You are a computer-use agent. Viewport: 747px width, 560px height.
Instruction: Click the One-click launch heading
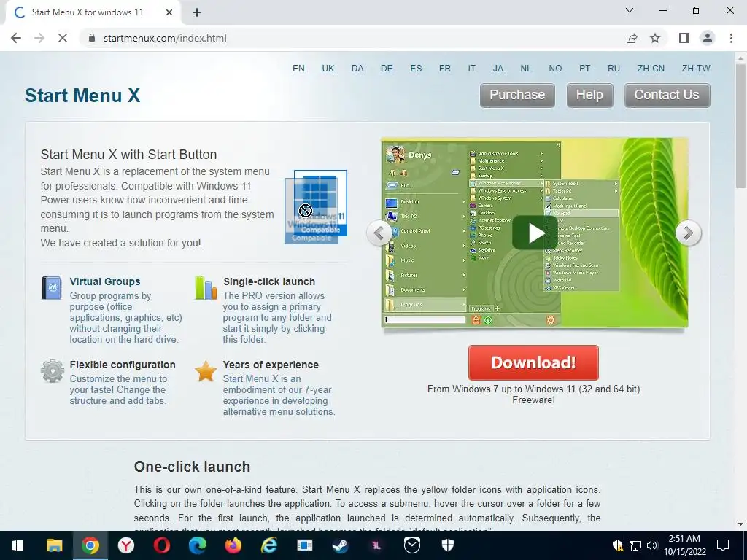[x=192, y=467]
